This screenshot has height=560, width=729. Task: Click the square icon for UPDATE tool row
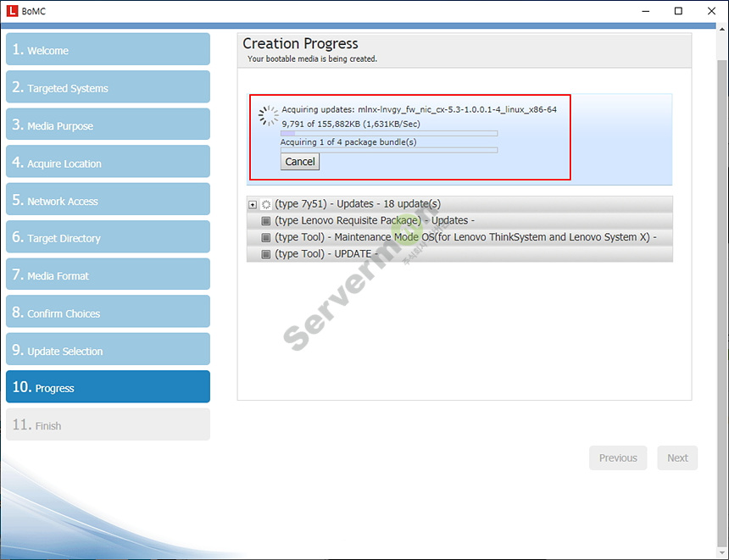click(266, 254)
